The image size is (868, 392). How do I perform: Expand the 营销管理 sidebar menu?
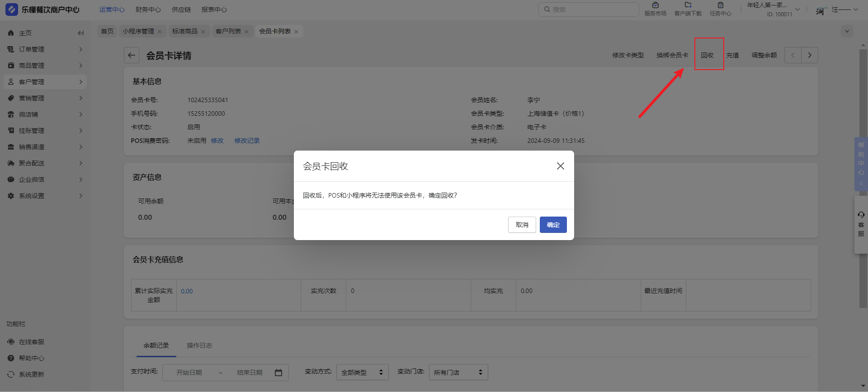(x=45, y=98)
